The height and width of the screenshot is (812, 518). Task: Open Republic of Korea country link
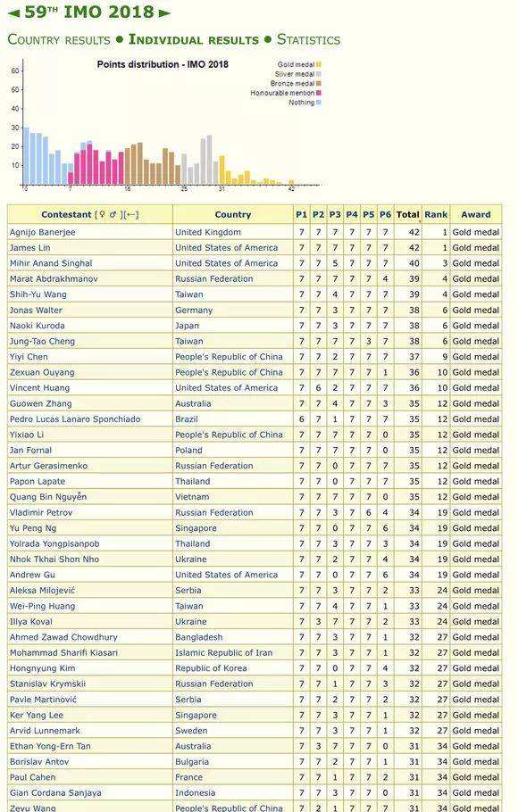(x=211, y=668)
